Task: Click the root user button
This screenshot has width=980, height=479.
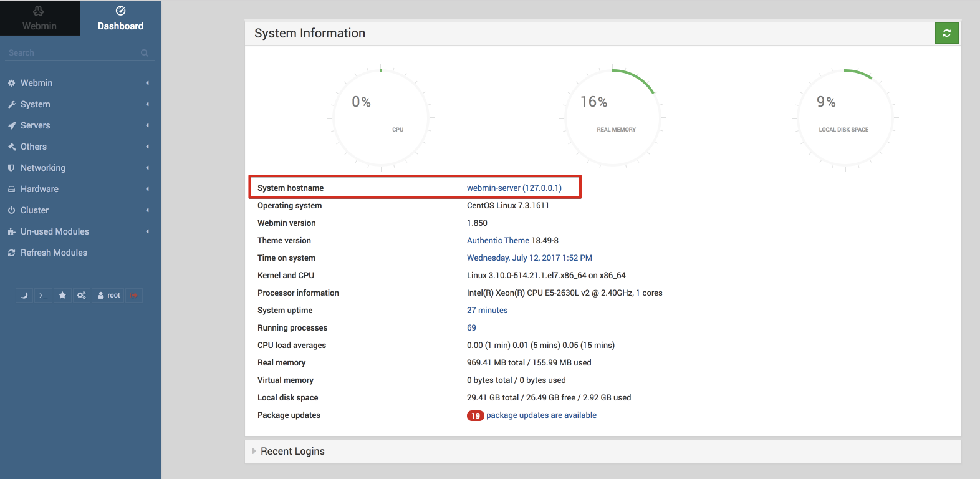Action: (x=109, y=296)
